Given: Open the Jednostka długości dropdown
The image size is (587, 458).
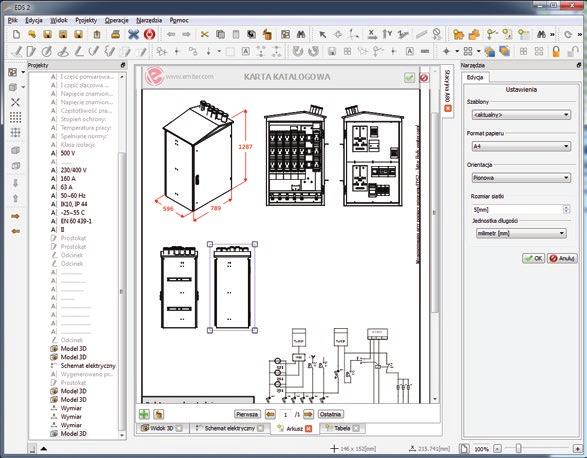Looking at the screenshot, I should 521,233.
